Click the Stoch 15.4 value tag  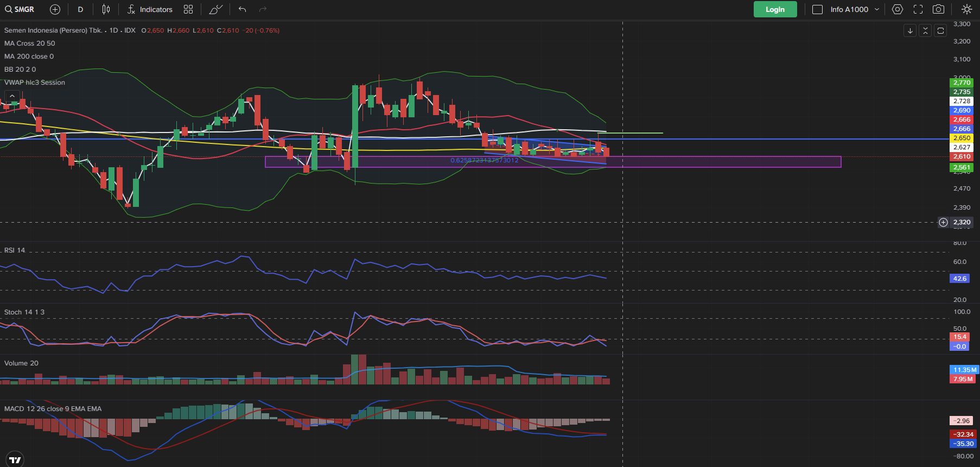pyautogui.click(x=959, y=337)
